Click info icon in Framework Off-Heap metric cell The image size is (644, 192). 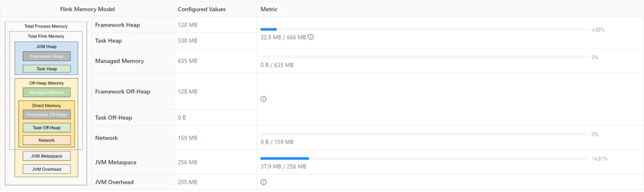(x=264, y=99)
